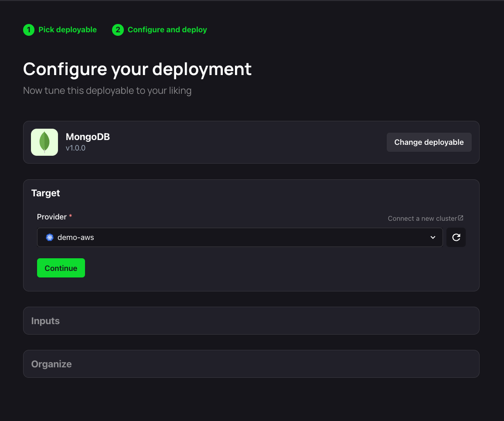Click the Continue button

(61, 268)
